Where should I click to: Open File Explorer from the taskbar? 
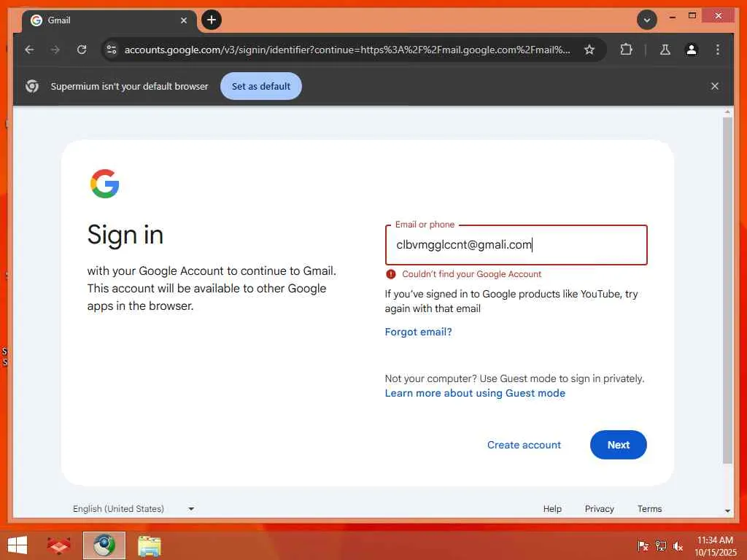click(x=149, y=545)
